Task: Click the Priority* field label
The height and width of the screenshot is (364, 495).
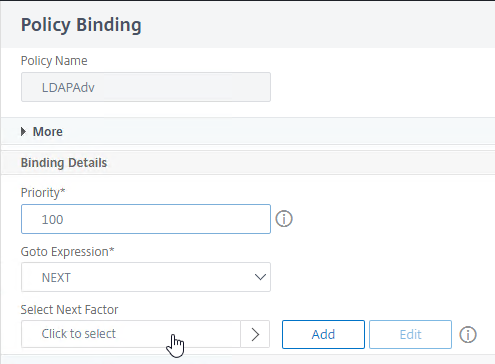Action: click(x=43, y=193)
